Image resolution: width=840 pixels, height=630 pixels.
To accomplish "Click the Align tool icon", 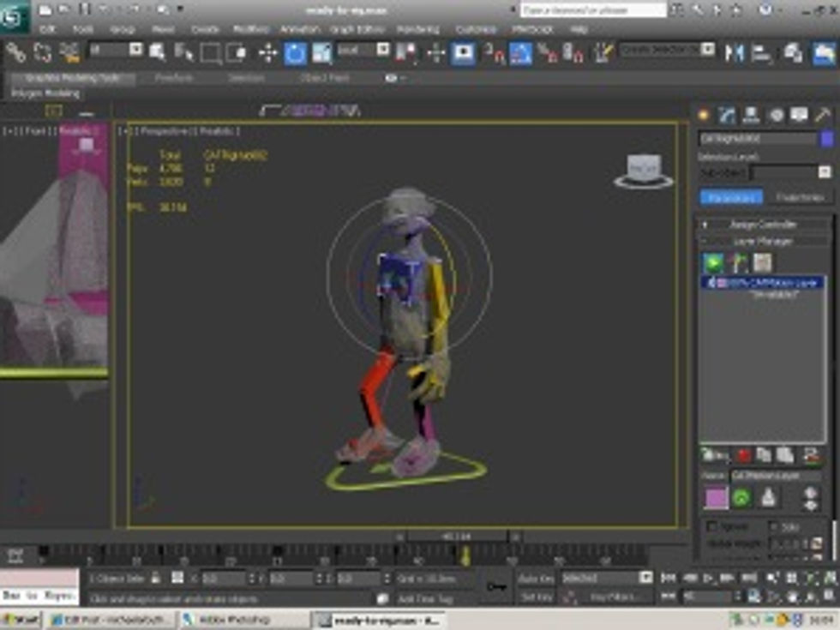I will (761, 52).
